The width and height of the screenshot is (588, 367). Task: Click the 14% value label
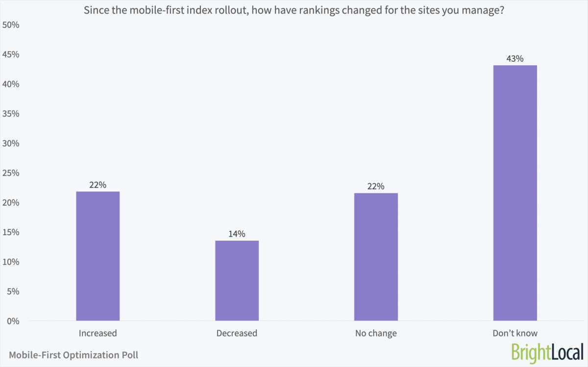tap(237, 234)
